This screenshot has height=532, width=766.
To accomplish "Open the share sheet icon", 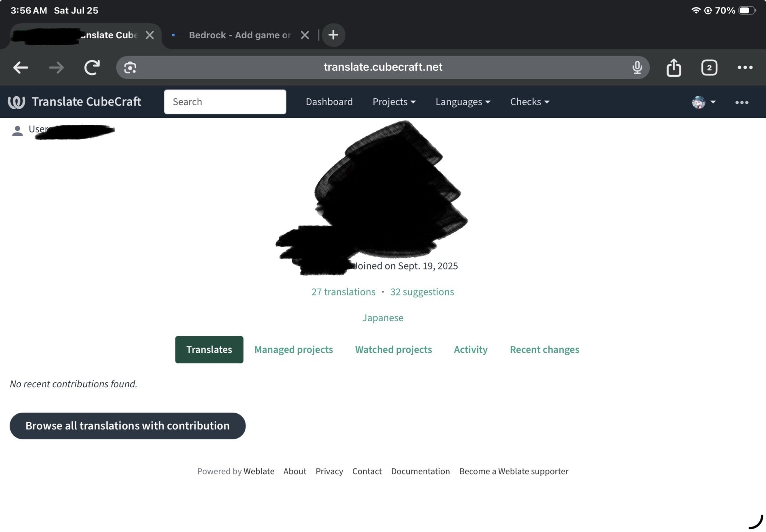I will [674, 68].
